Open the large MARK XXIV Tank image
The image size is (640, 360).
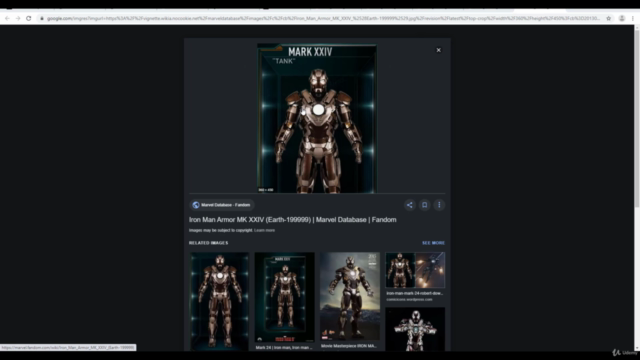[317, 118]
